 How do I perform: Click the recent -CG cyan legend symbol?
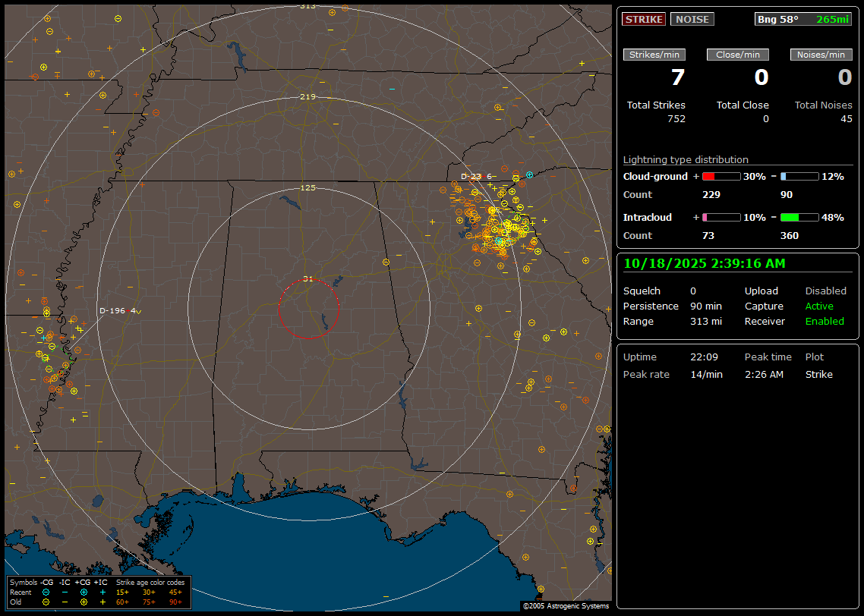pos(46,592)
